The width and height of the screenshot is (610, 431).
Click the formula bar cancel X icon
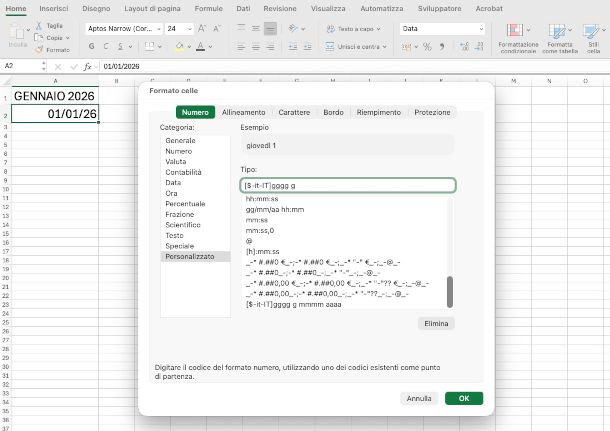pyautogui.click(x=58, y=67)
